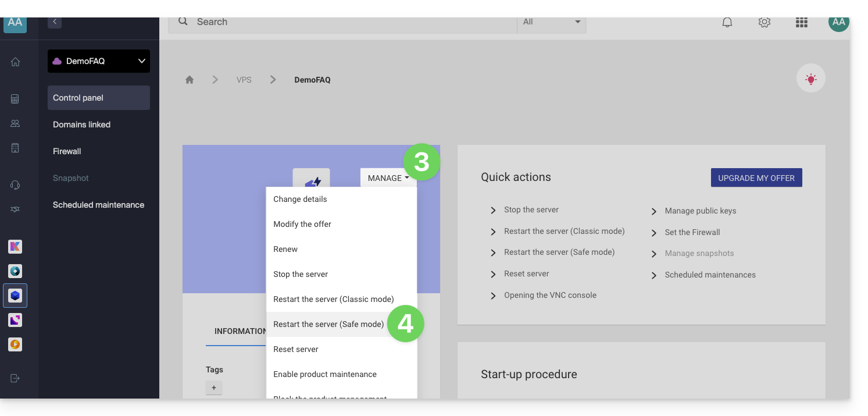Click the plus button to add a tag
Viewport: 868px width, 416px height.
(x=213, y=387)
